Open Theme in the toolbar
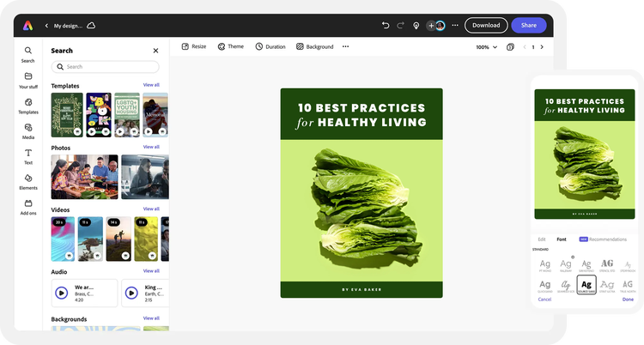The width and height of the screenshot is (644, 345). click(231, 46)
